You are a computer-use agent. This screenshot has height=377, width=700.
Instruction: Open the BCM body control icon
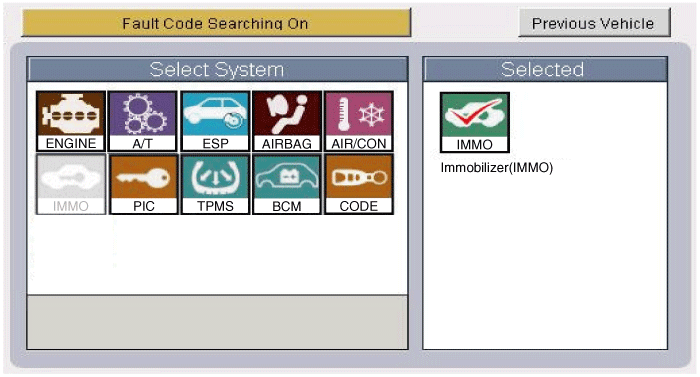pos(287,184)
